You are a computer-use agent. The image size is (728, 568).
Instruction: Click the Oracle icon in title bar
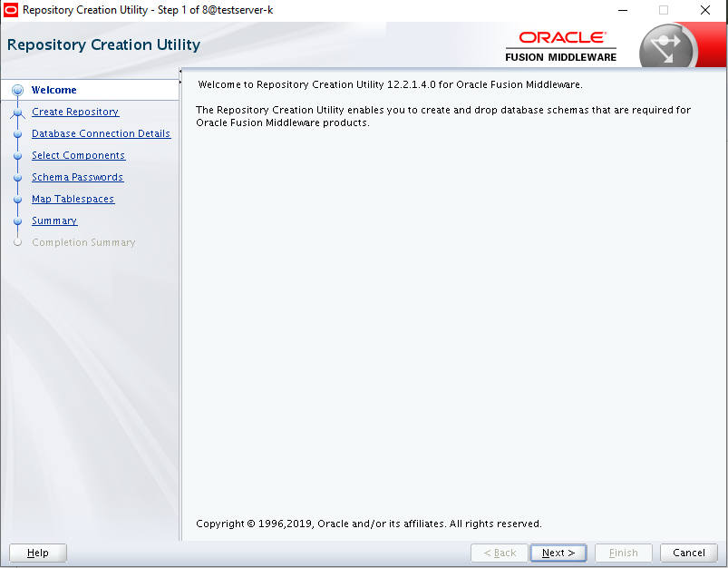point(11,10)
